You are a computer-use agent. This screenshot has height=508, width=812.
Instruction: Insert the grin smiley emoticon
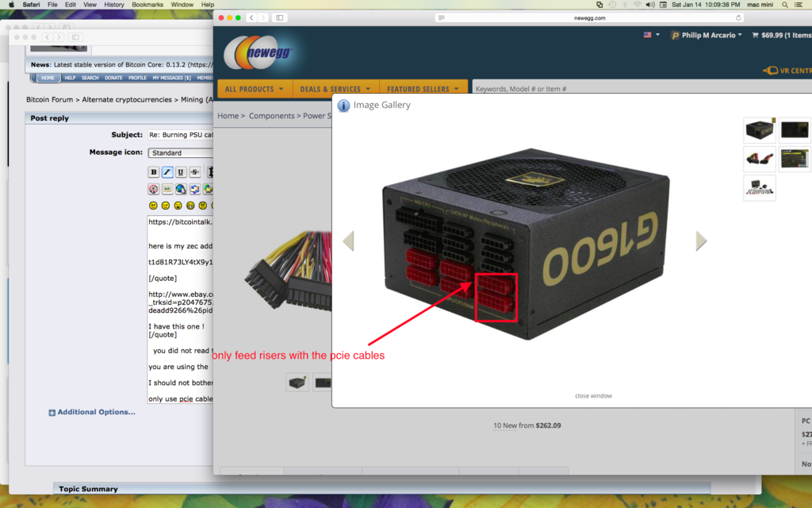click(190, 206)
